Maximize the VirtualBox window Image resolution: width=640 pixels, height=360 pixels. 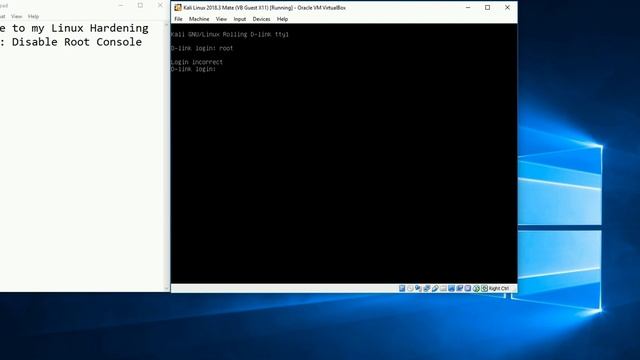click(x=487, y=7)
